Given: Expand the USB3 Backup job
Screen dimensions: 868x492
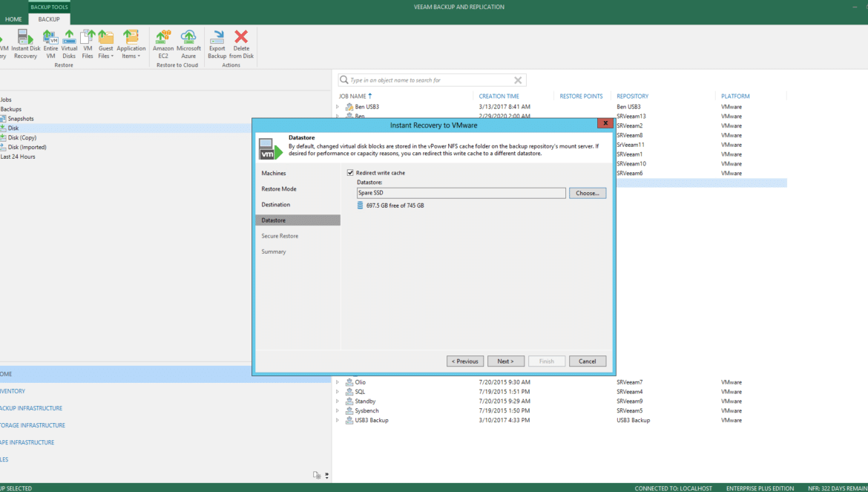Looking at the screenshot, I should click(338, 420).
